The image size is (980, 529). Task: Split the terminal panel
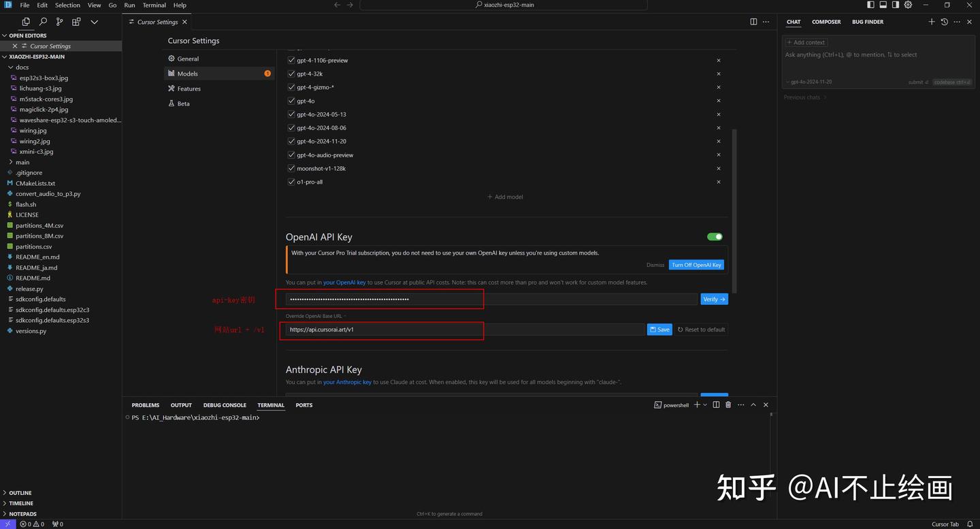[x=715, y=404]
